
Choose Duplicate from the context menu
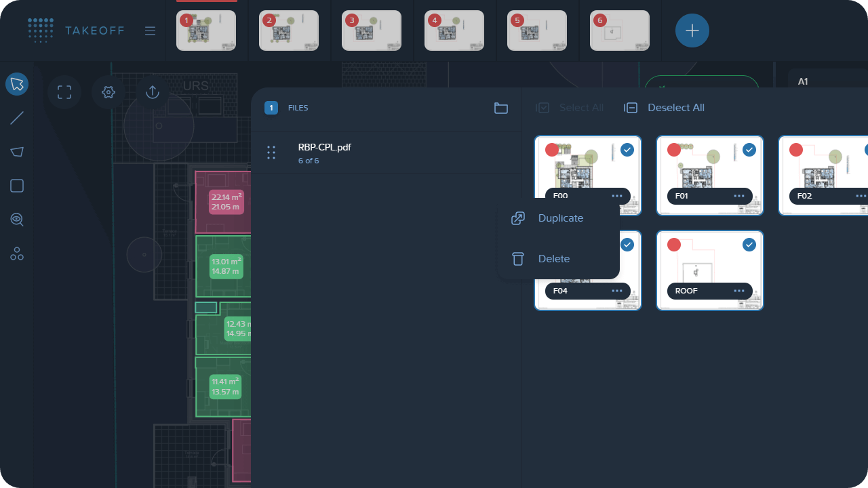coord(558,218)
